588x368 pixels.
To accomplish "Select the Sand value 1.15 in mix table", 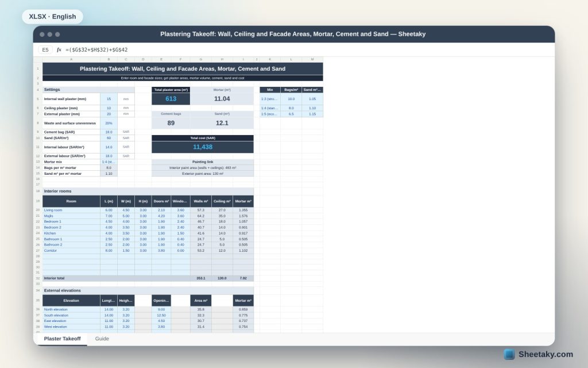I will 312,114.
